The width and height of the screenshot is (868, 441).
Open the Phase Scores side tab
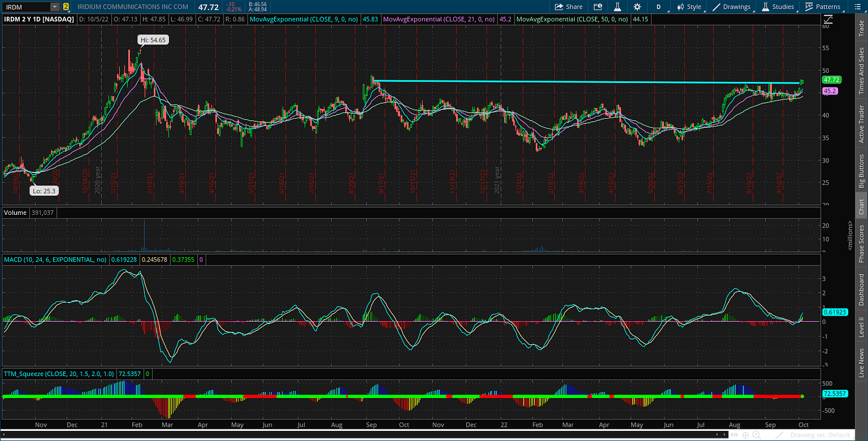(861, 243)
